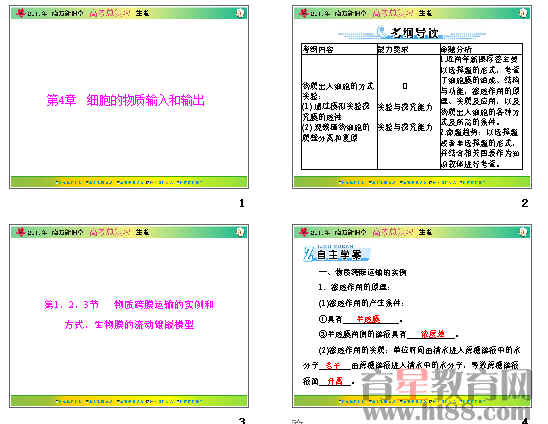This screenshot has height=424, width=548.
Task: Click the 能力要求 table header cell
Action: (409, 49)
